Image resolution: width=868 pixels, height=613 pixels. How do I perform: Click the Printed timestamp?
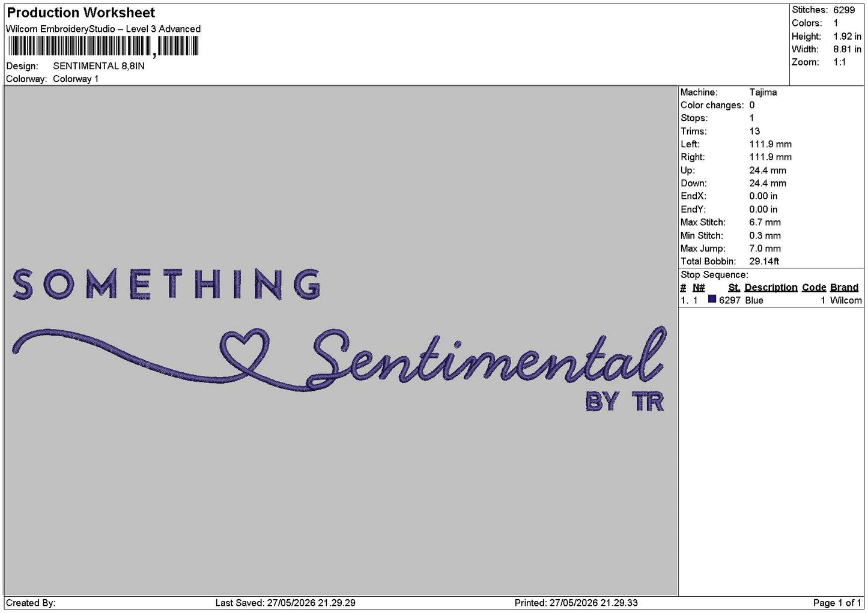pyautogui.click(x=576, y=603)
